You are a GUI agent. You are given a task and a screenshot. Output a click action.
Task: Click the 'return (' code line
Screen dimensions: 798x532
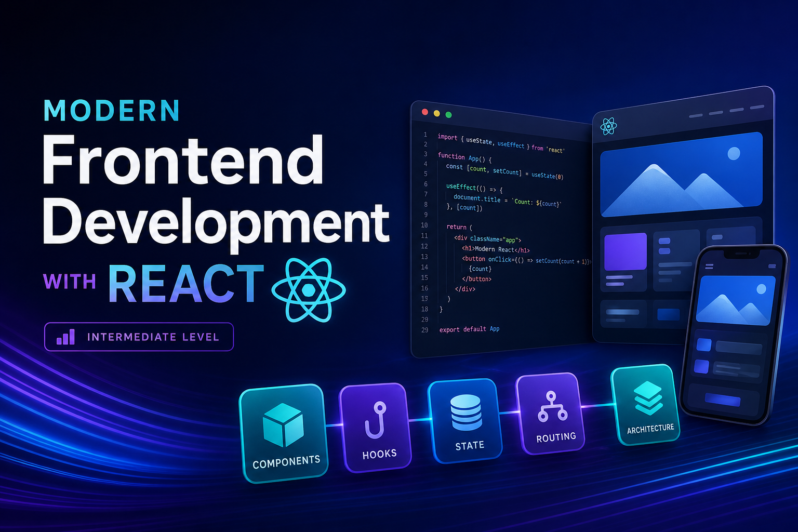(459, 227)
